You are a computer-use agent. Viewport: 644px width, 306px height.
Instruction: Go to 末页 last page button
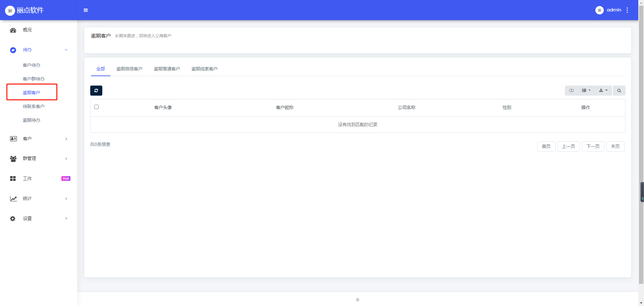615,146
